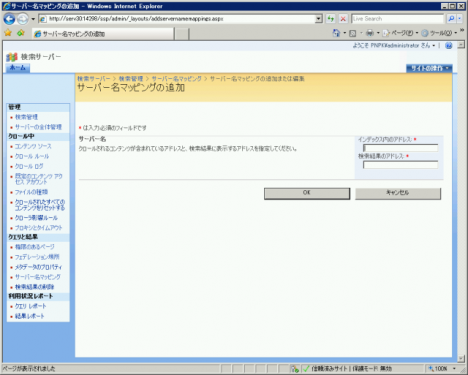Open the 権限のあるページ sidebar link
This screenshot has height=375, width=468.
click(x=35, y=247)
